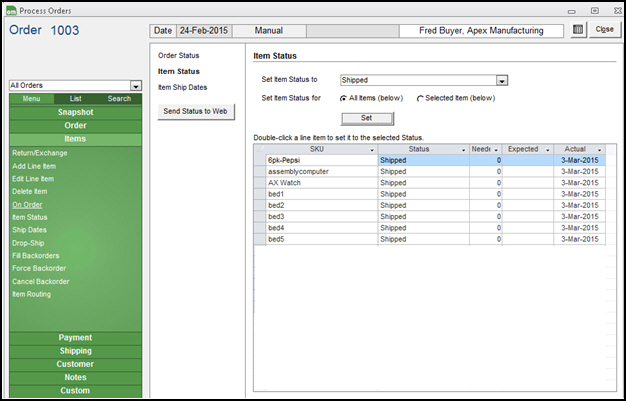Click the Process Orders window title icon
The height and width of the screenshot is (401, 626).
[x=10, y=9]
